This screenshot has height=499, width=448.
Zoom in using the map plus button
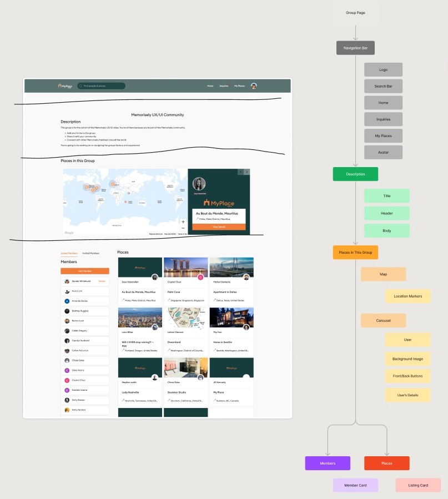coord(183,222)
